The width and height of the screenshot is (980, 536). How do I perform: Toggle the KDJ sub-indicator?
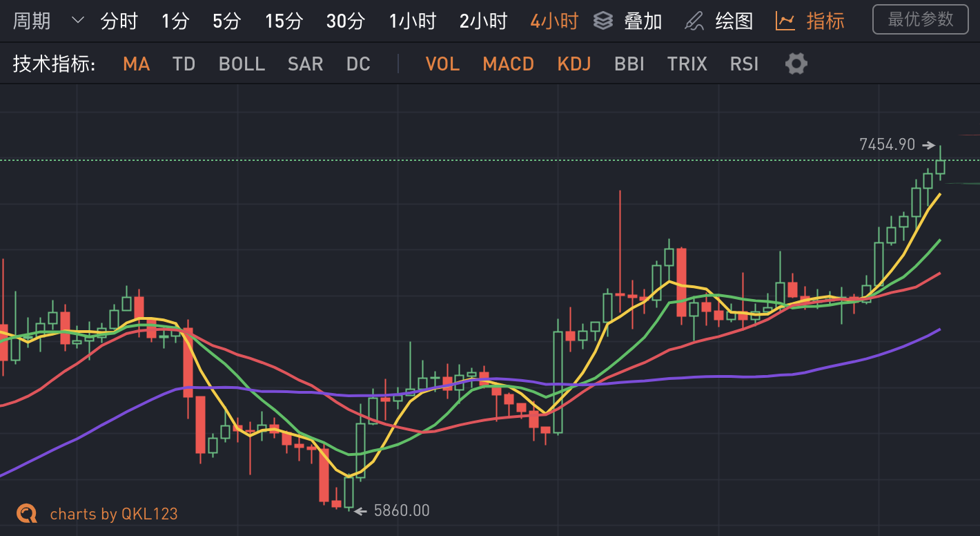click(574, 64)
